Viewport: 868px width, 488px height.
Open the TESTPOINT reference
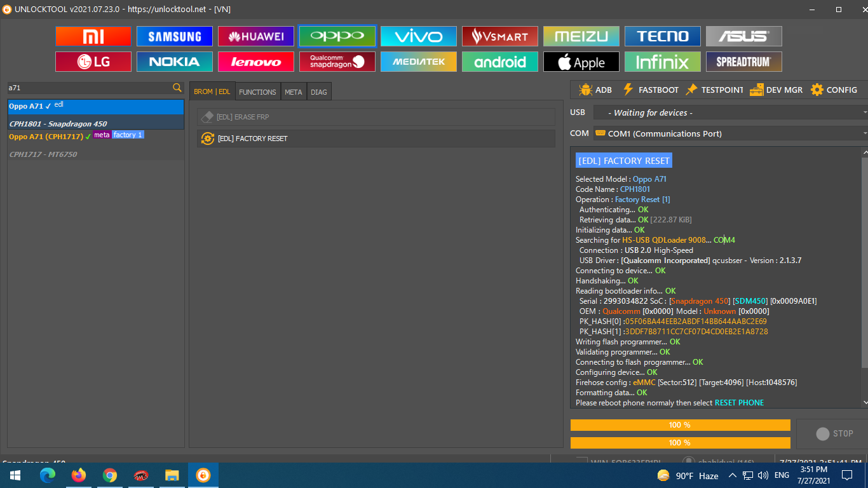click(x=714, y=90)
